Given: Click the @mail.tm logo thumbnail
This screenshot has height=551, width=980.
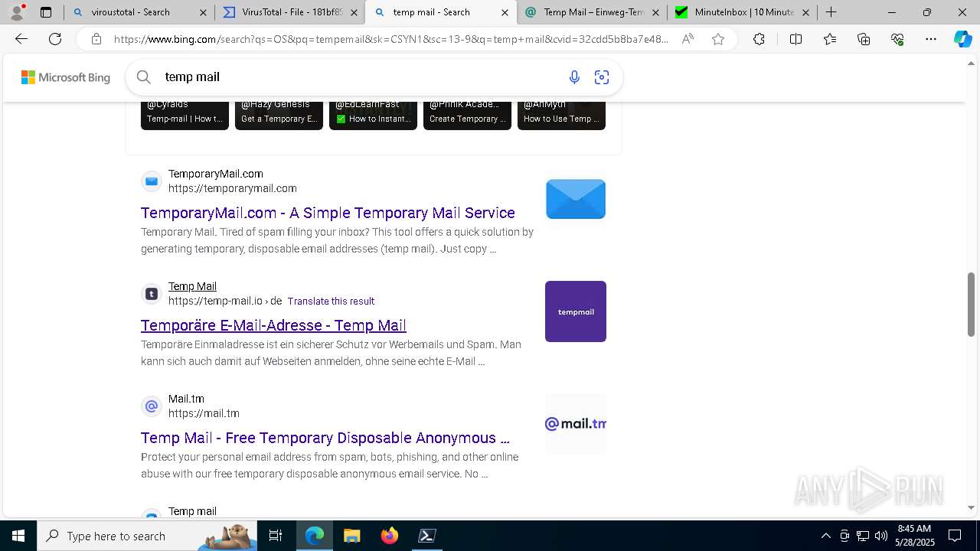Looking at the screenshot, I should (x=576, y=424).
